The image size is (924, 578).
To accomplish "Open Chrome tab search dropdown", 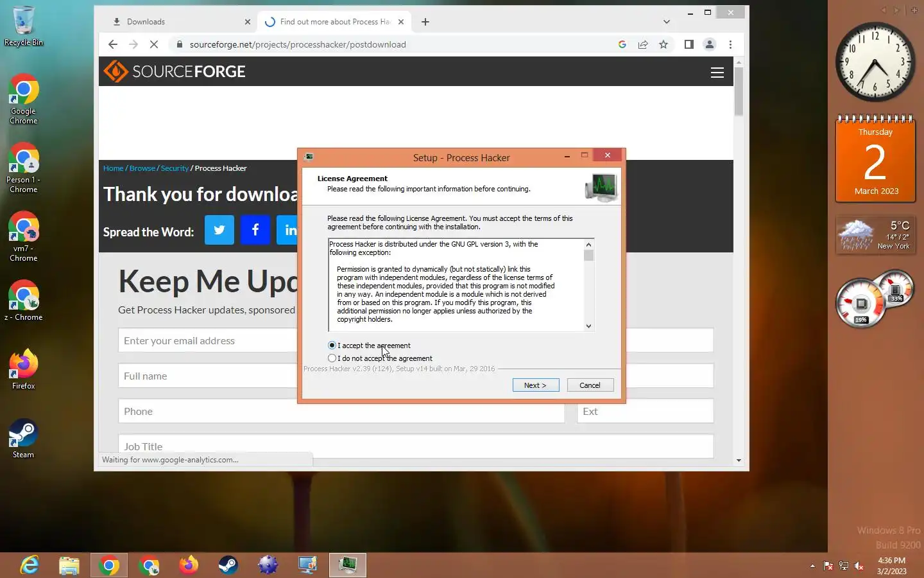I will click(x=667, y=22).
